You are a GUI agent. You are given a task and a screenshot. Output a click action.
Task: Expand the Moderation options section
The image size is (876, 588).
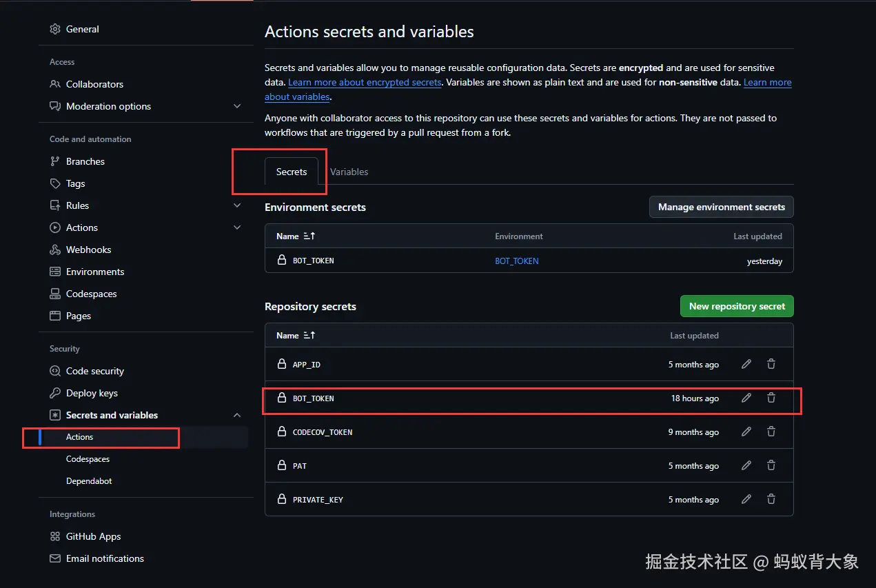click(x=237, y=106)
